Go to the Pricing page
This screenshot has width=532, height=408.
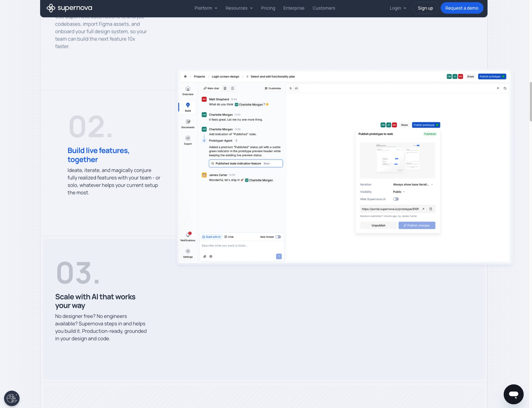pyautogui.click(x=268, y=8)
